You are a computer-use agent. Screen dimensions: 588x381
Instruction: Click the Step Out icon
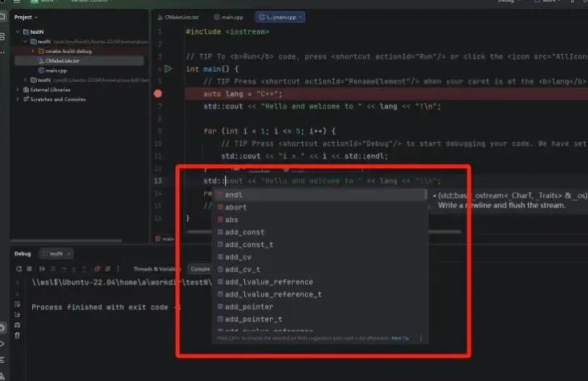pyautogui.click(x=84, y=268)
